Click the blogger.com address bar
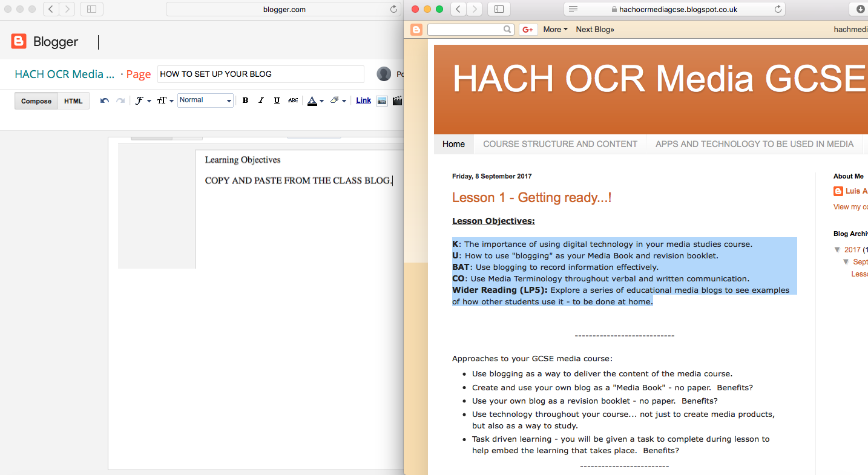868x475 pixels. coord(284,9)
